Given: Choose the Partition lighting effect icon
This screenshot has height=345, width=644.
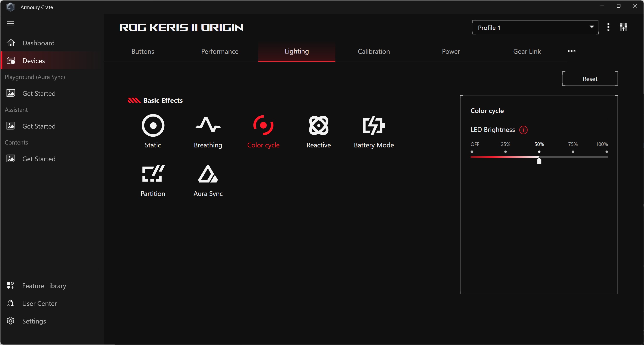Looking at the screenshot, I should pos(153,173).
